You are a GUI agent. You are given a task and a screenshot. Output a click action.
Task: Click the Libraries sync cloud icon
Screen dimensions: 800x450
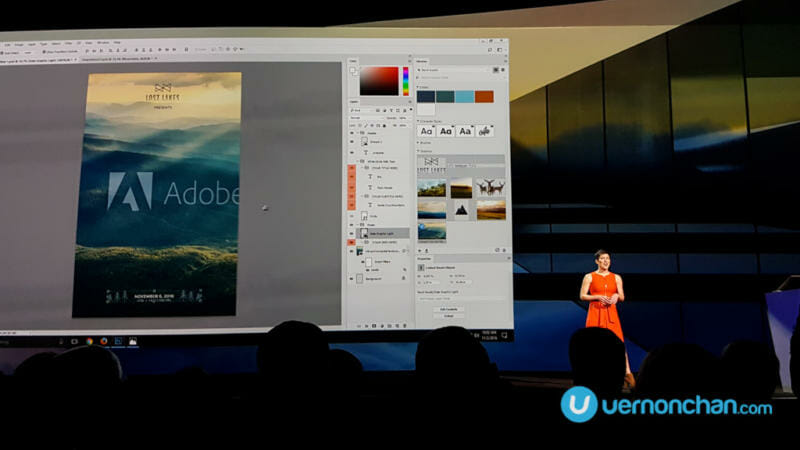497,250
